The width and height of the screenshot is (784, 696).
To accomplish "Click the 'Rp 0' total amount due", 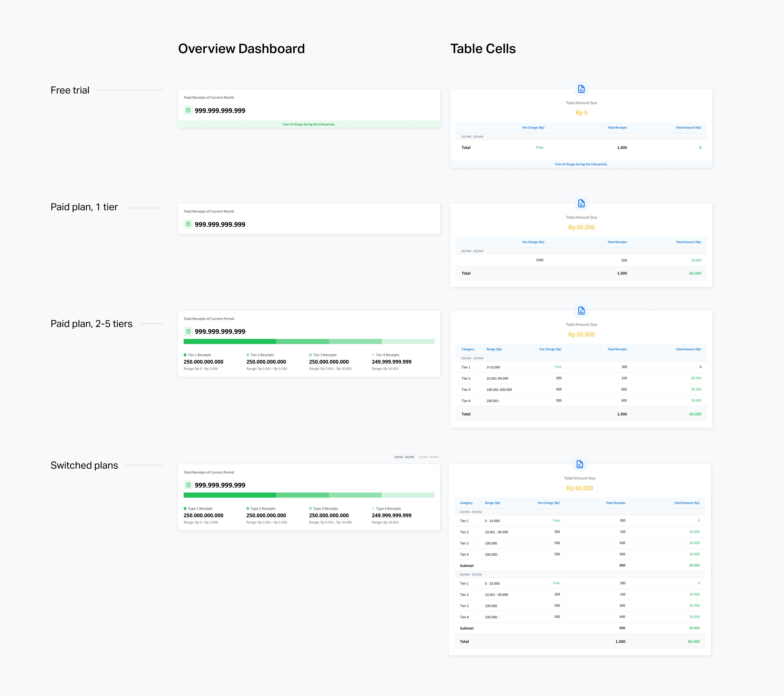I will (x=581, y=113).
